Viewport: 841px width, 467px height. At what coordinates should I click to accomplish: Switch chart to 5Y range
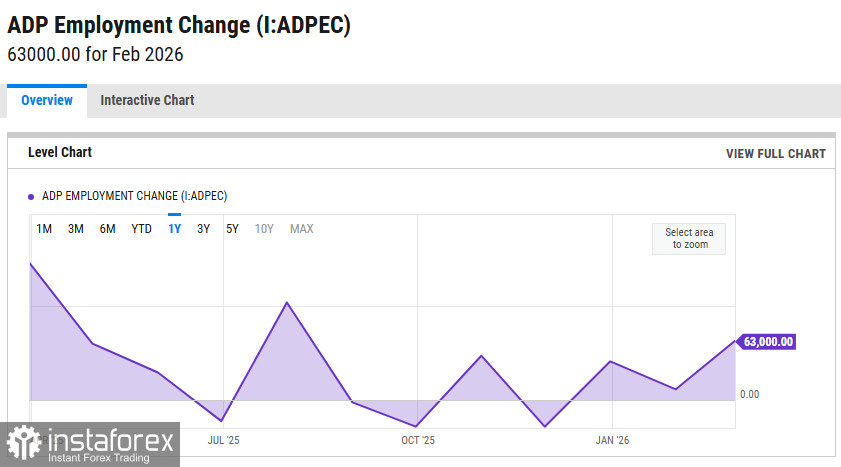point(232,229)
